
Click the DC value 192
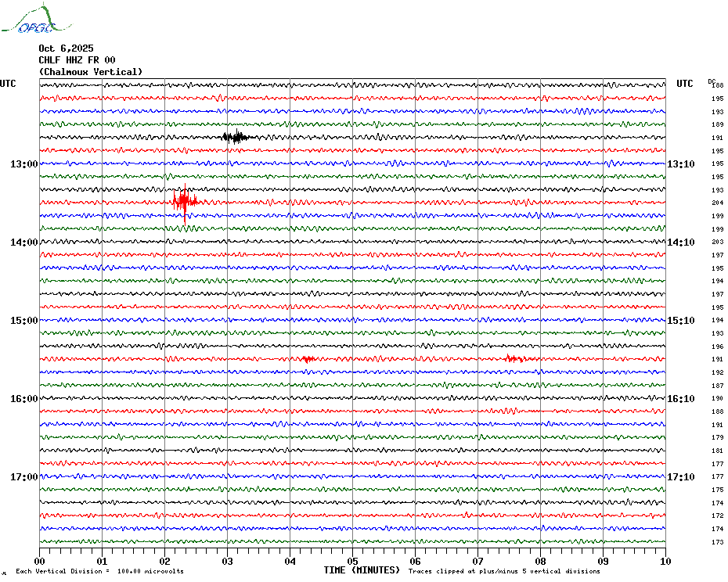[x=718, y=372]
